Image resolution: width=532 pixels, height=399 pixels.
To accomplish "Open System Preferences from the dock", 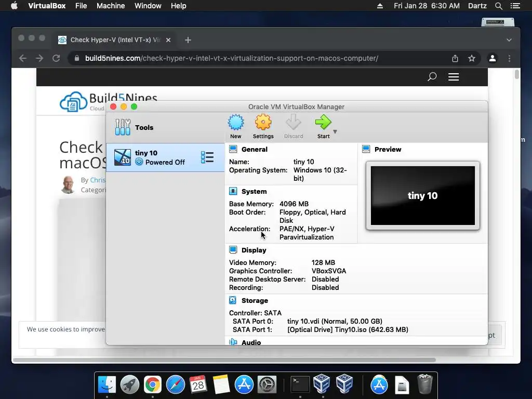I will [267, 384].
